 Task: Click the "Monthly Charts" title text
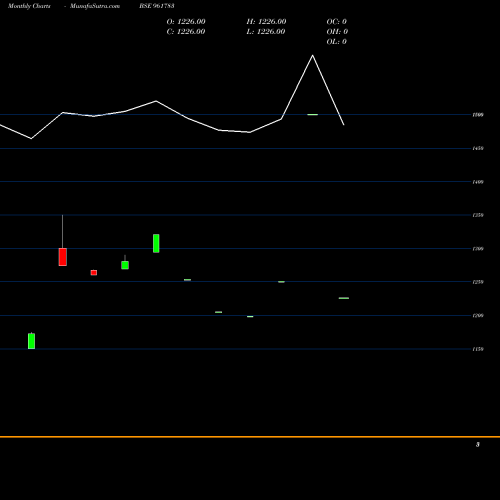coord(29,6)
